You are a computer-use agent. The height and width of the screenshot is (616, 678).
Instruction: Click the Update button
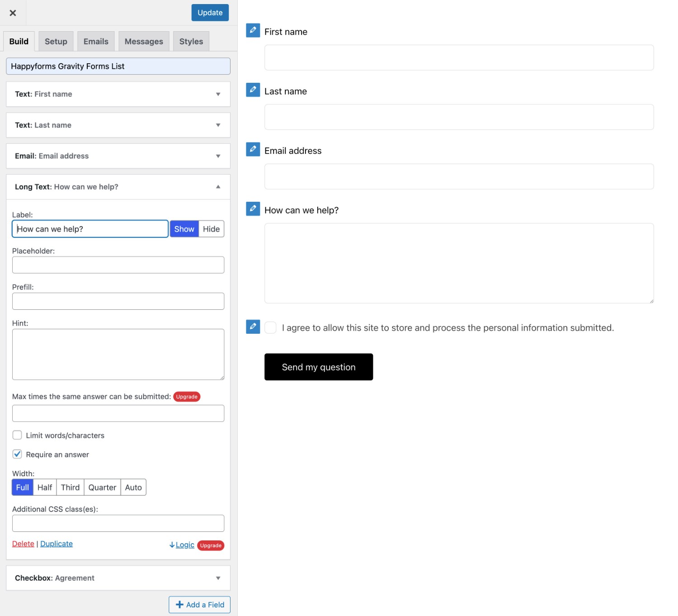(210, 13)
